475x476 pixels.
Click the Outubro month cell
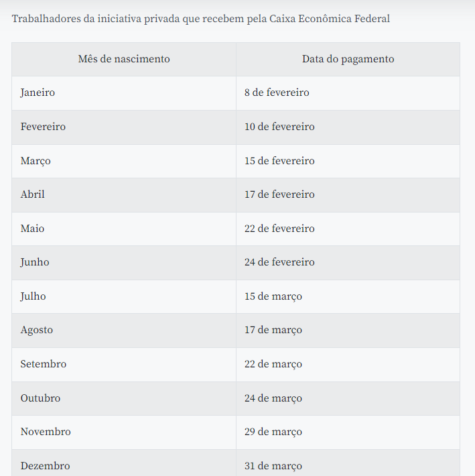[40, 398]
